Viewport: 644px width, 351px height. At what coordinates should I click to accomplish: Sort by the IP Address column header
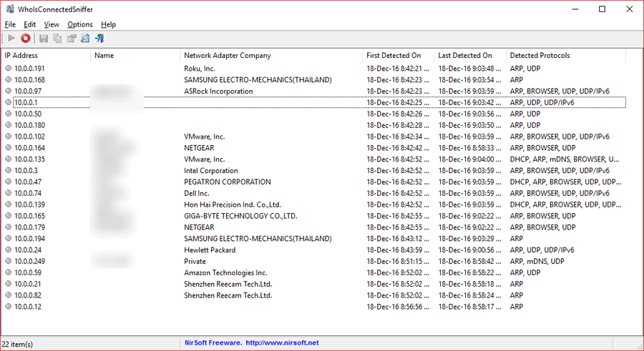pos(46,56)
